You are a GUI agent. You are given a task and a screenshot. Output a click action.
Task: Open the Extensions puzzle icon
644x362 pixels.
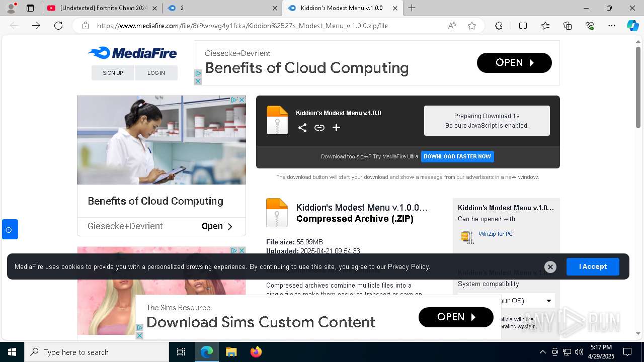click(499, 26)
